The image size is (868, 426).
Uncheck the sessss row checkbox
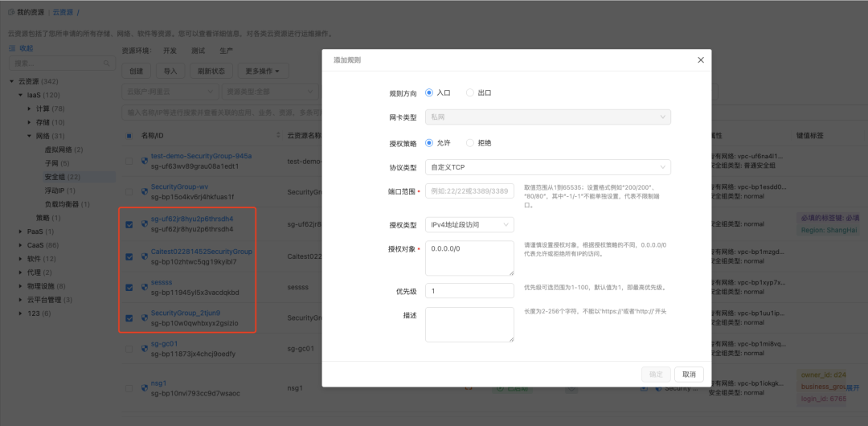click(129, 287)
